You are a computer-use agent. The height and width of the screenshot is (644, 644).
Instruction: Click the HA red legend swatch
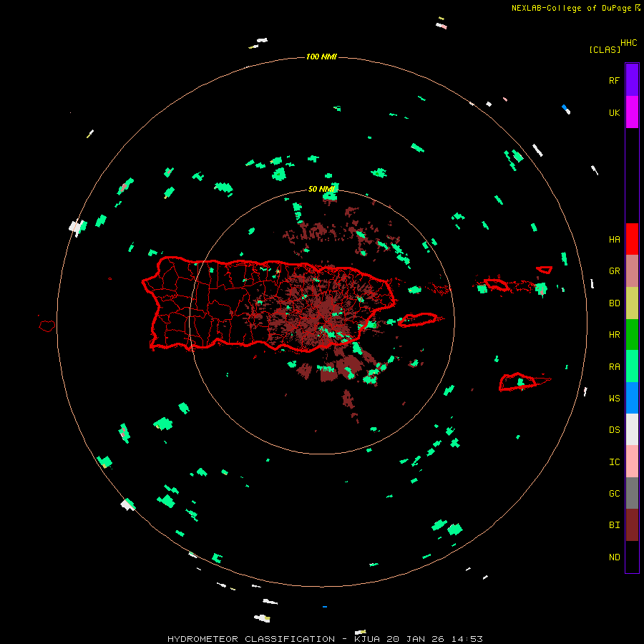click(632, 239)
